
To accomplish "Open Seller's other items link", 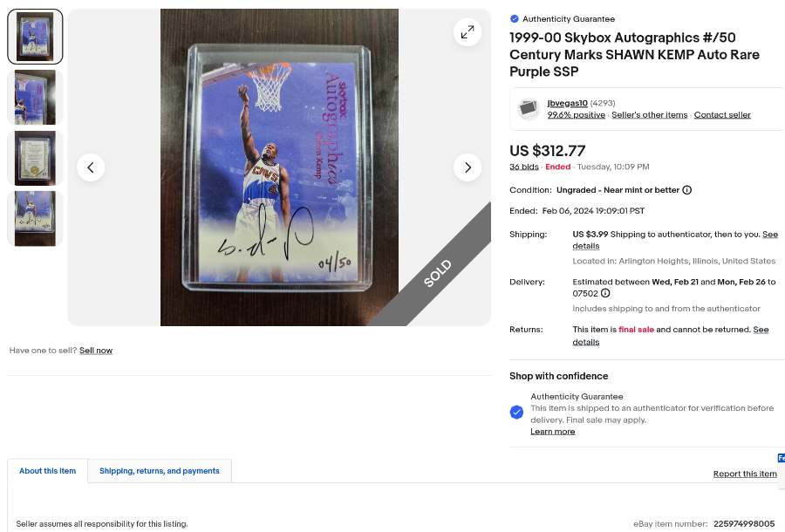I will coord(649,114).
